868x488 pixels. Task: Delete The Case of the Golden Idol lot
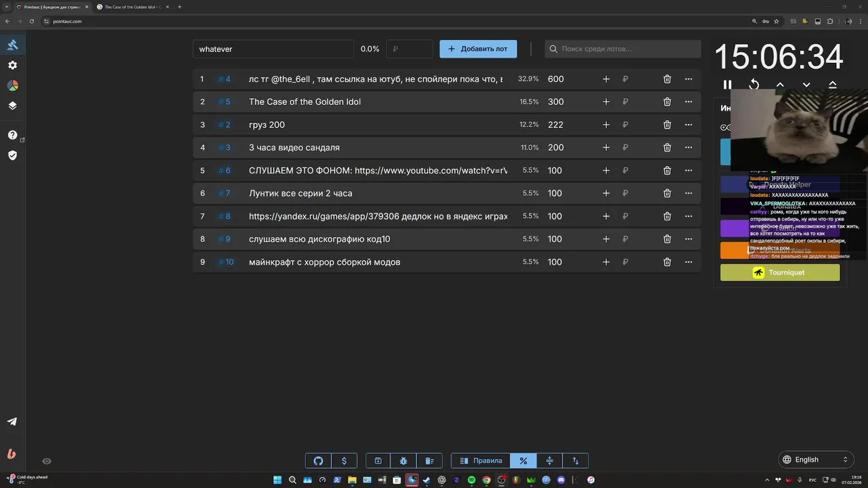click(x=667, y=102)
